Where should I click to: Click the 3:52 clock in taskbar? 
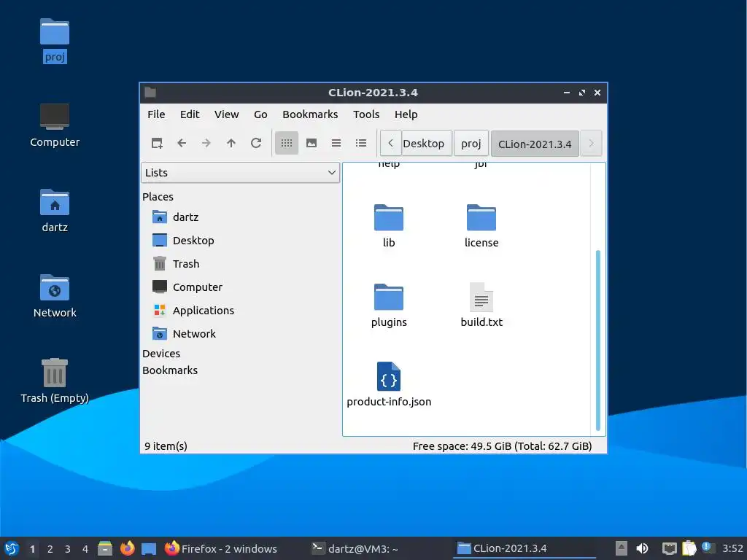click(732, 548)
